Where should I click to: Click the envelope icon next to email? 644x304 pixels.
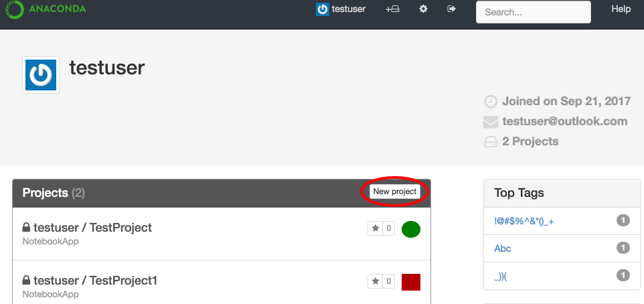coord(491,122)
